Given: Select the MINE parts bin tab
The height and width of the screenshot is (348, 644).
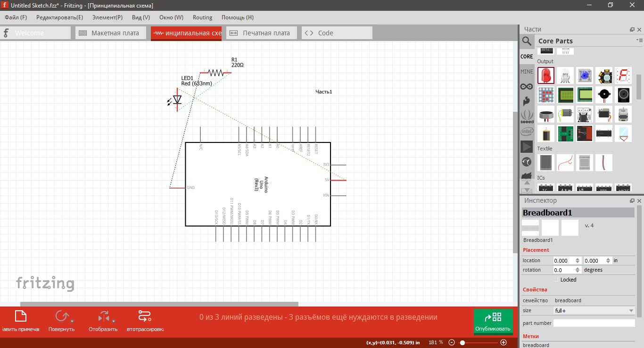Looking at the screenshot, I should 527,72.
